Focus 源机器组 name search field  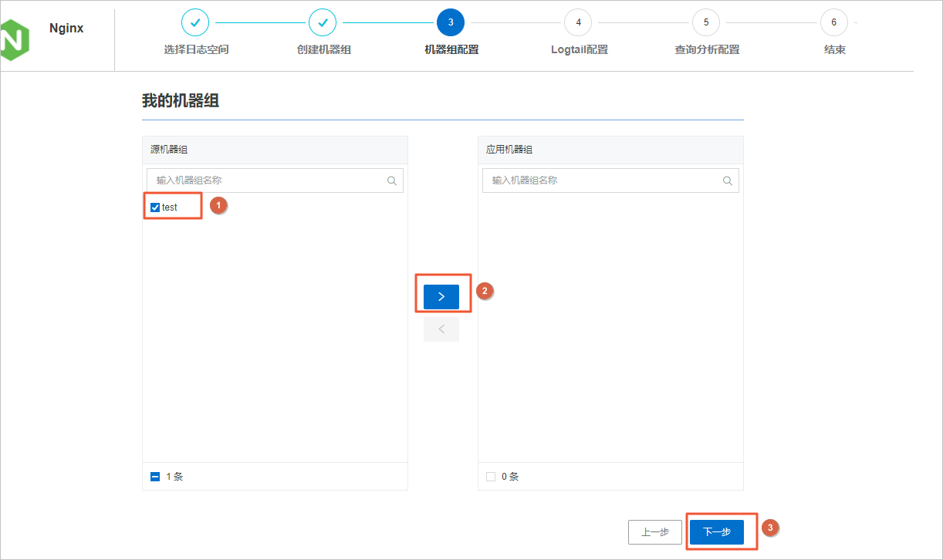[x=275, y=180]
